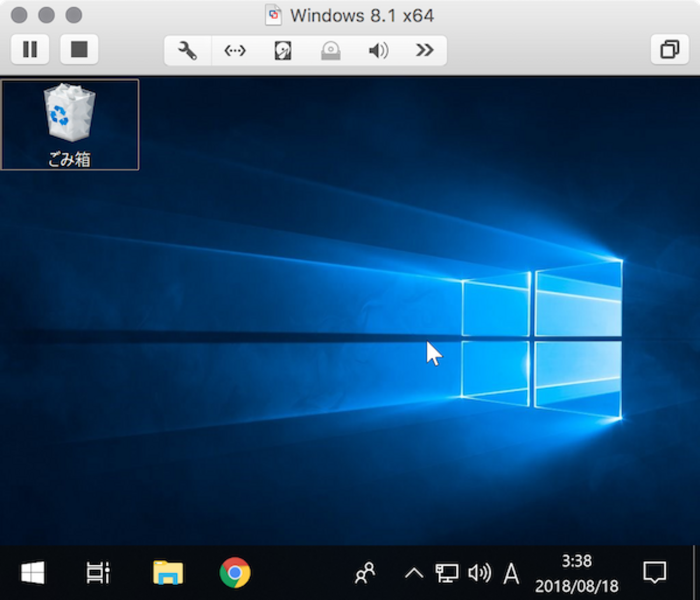Stop the virtual machine with the square button
This screenshot has width=700, height=600.
click(x=79, y=50)
